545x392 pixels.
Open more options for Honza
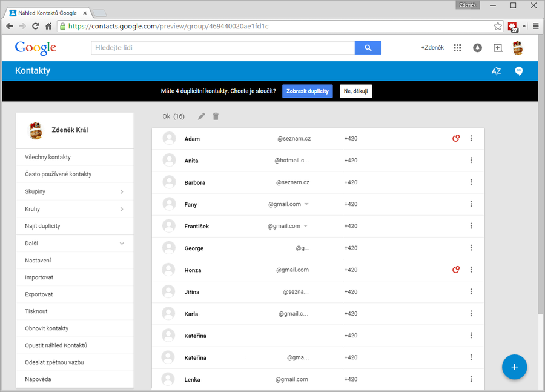pos(471,270)
